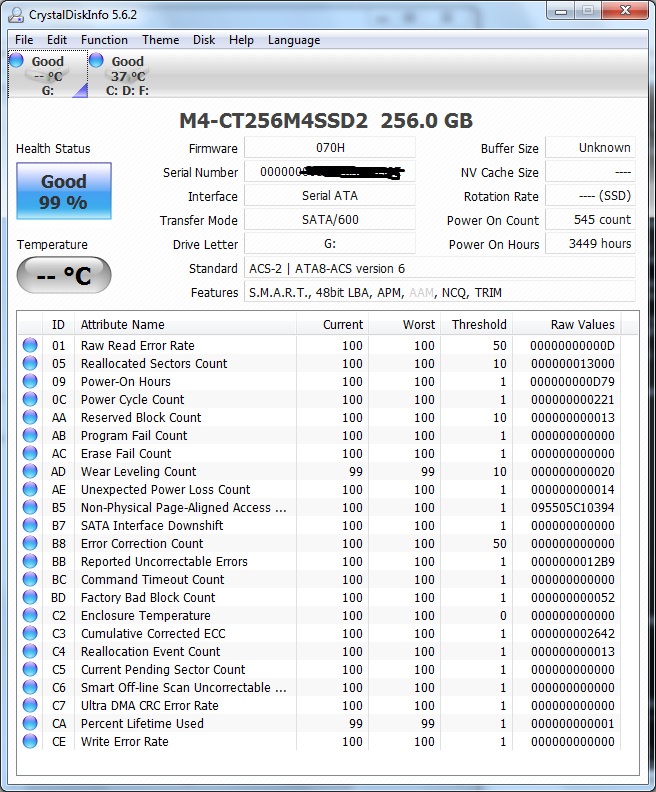Click the status orb for Percent Lifetime Used
The image size is (656, 792).
[30, 723]
